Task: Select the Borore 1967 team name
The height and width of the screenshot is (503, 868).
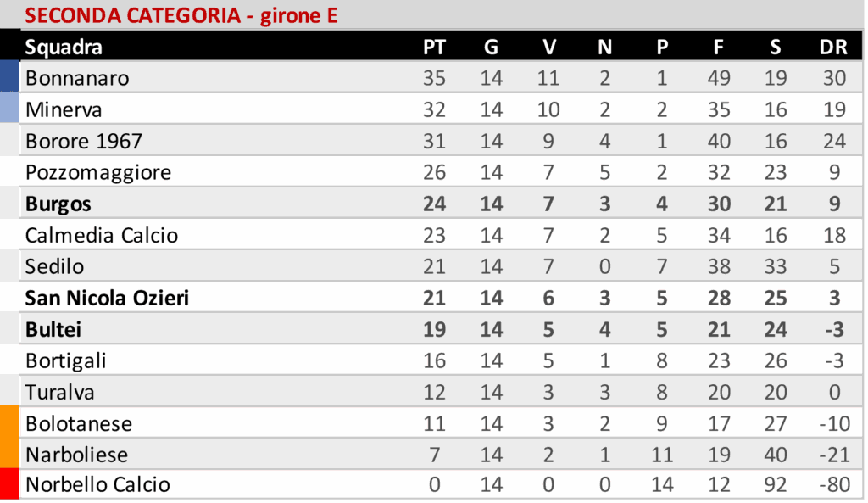Action: [x=84, y=141]
